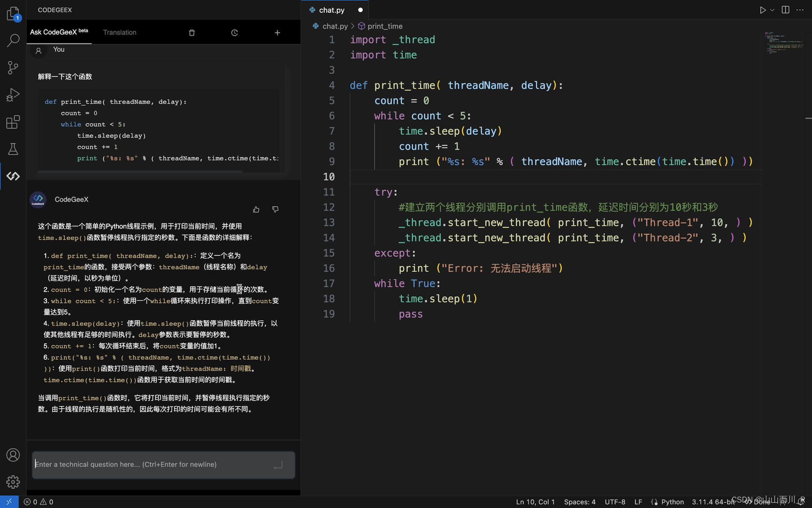Expand the recent chats history button
The width and height of the screenshot is (812, 508).
click(233, 32)
